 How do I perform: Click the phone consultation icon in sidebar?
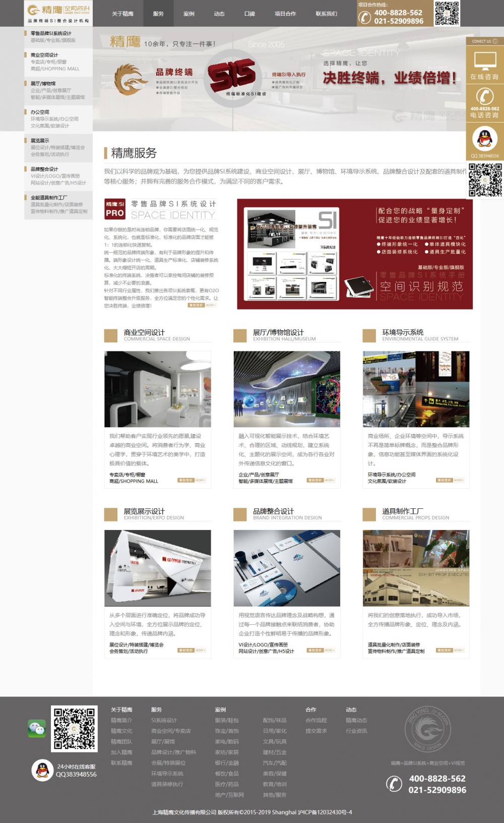click(x=484, y=96)
